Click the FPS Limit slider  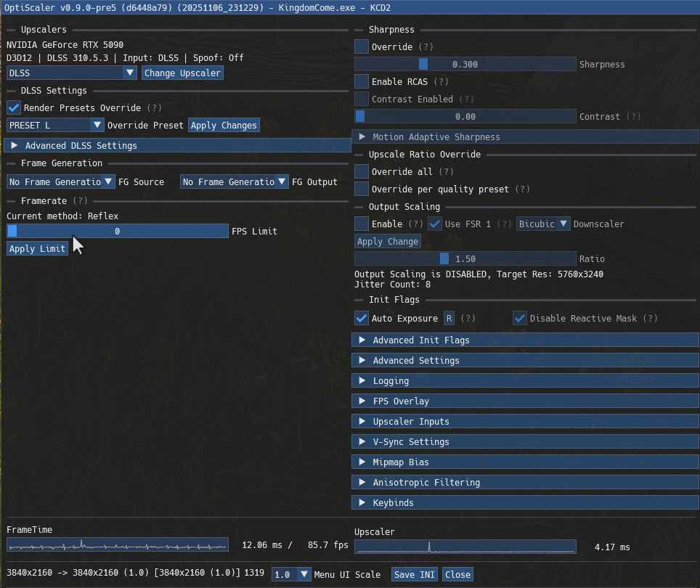click(x=118, y=231)
